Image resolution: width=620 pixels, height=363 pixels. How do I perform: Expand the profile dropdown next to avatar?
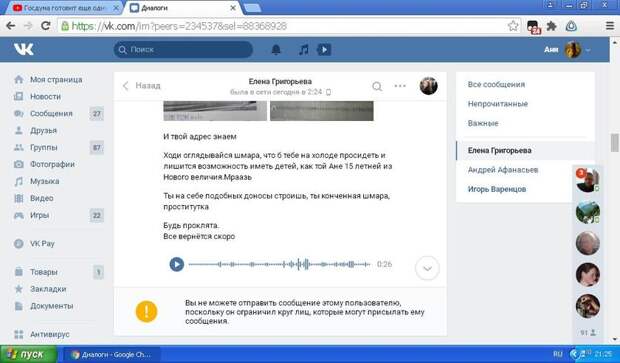[588, 50]
